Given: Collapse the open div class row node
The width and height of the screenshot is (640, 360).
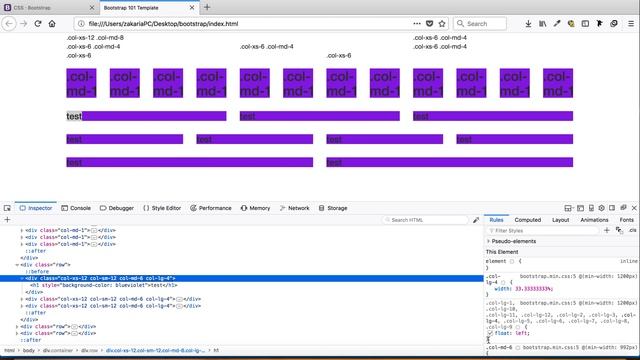Looking at the screenshot, I should click(17, 265).
